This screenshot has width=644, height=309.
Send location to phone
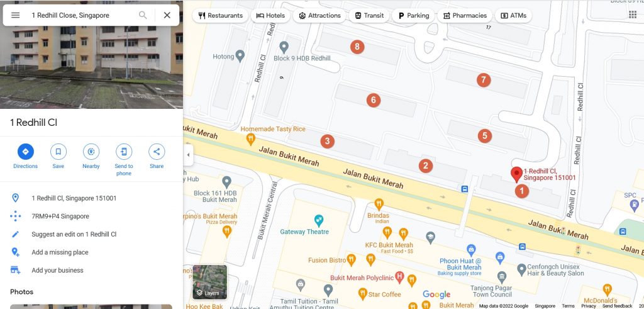click(x=124, y=152)
